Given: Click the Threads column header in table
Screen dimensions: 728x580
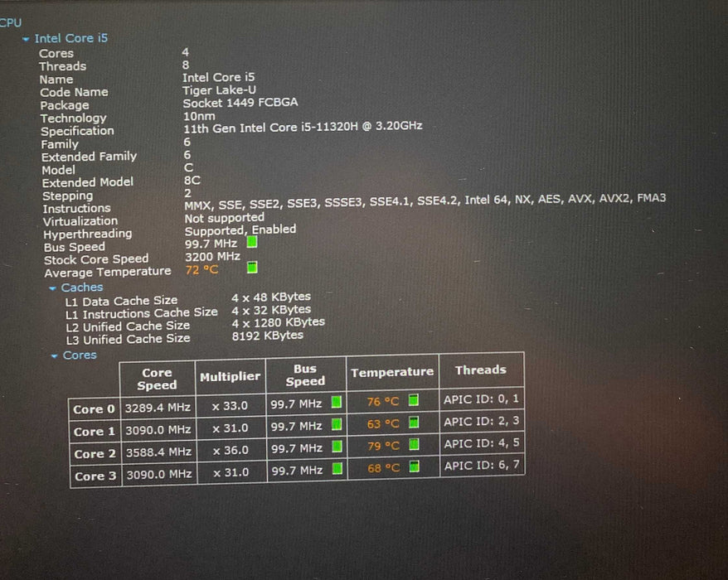Looking at the screenshot, I should (x=481, y=370).
